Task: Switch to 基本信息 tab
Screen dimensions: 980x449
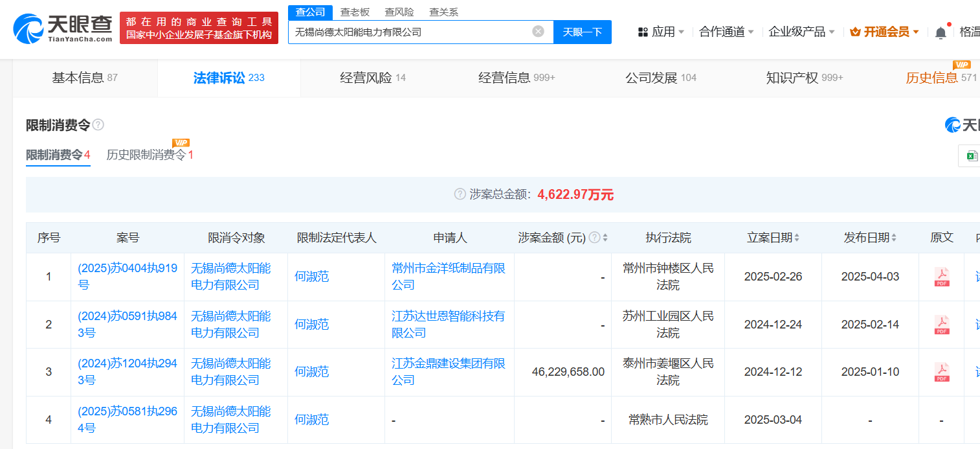Action: (x=85, y=78)
